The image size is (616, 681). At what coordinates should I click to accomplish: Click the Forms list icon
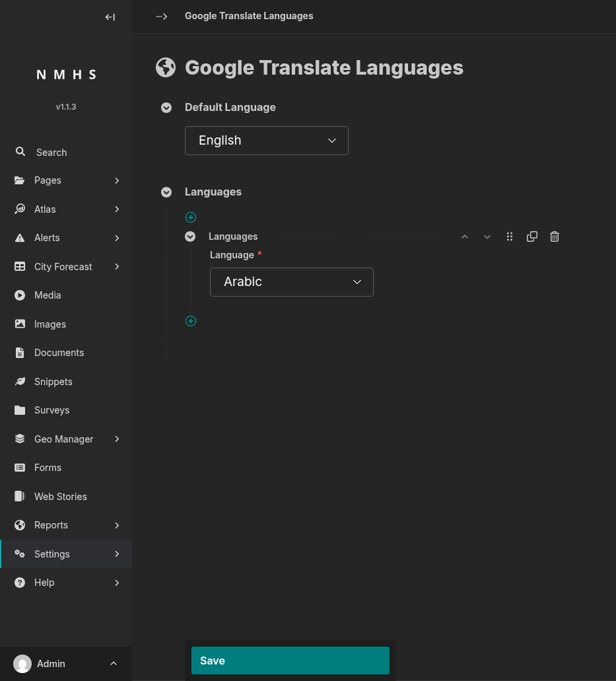[x=20, y=467]
